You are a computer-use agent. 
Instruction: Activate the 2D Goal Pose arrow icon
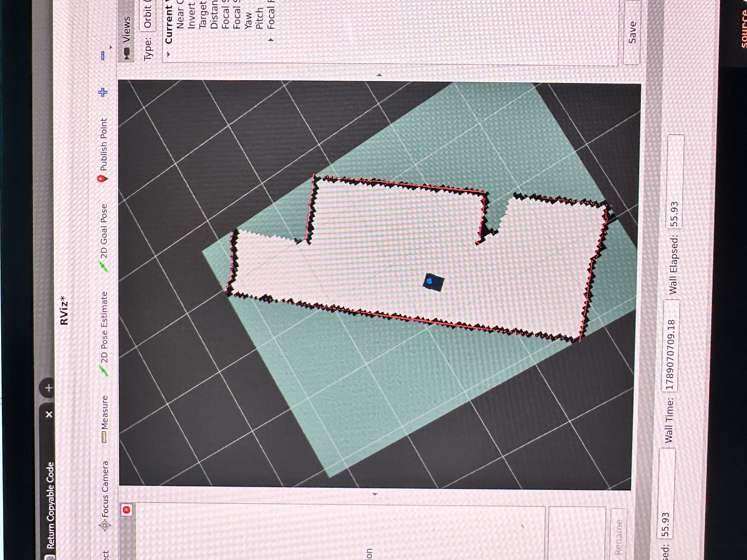[x=104, y=266]
